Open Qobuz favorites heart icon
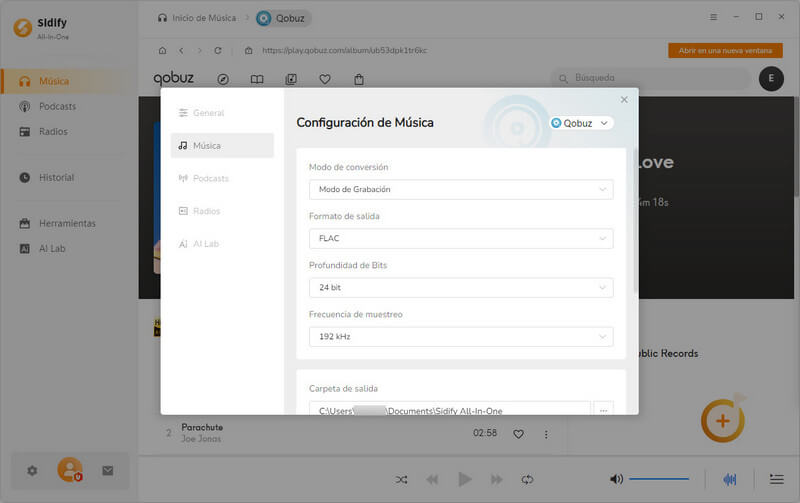Viewport: 800px width, 503px height. (325, 79)
